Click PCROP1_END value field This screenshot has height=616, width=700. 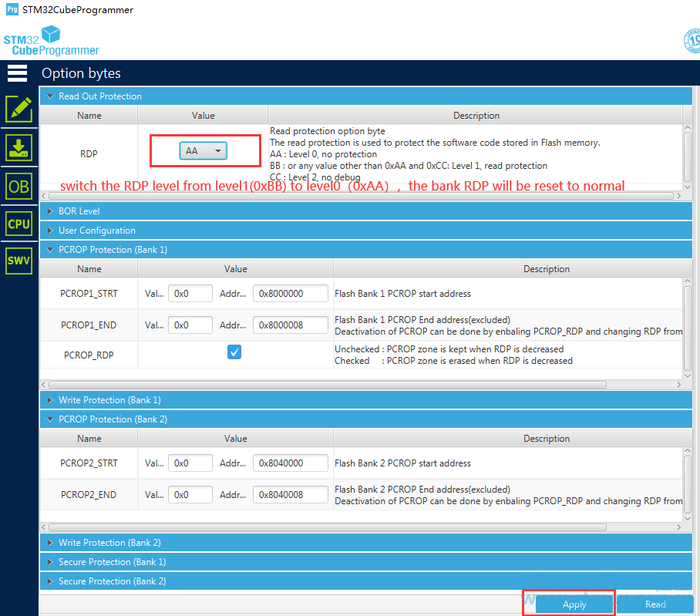(190, 325)
